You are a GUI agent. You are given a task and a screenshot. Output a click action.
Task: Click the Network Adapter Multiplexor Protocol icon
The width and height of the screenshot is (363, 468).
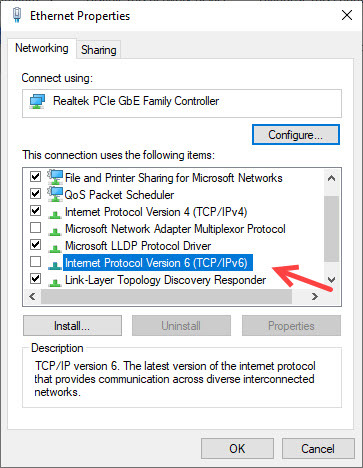point(54,232)
